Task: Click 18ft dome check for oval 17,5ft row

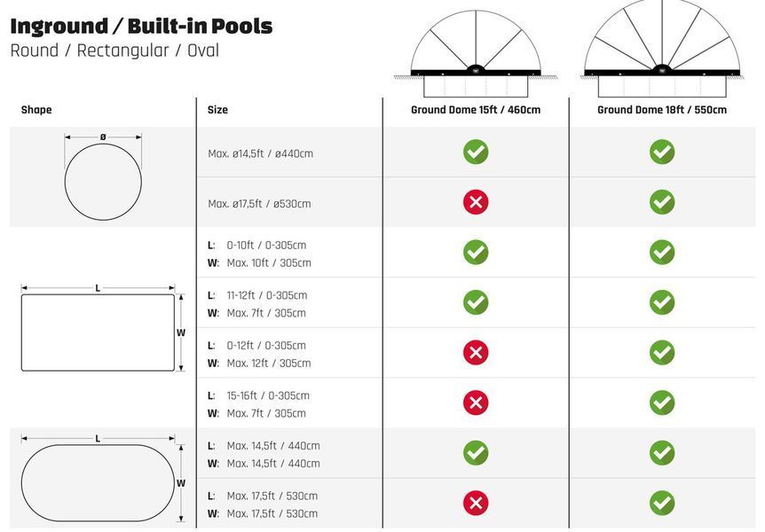Action: 662,504
